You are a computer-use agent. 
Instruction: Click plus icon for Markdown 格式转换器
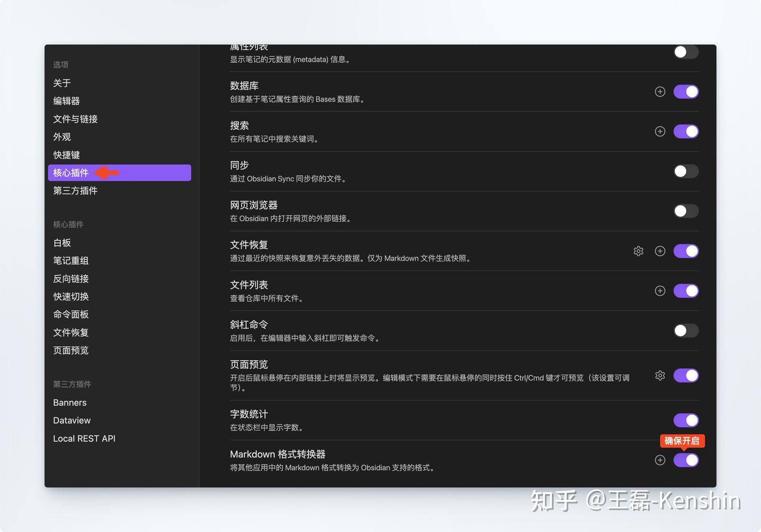point(660,460)
